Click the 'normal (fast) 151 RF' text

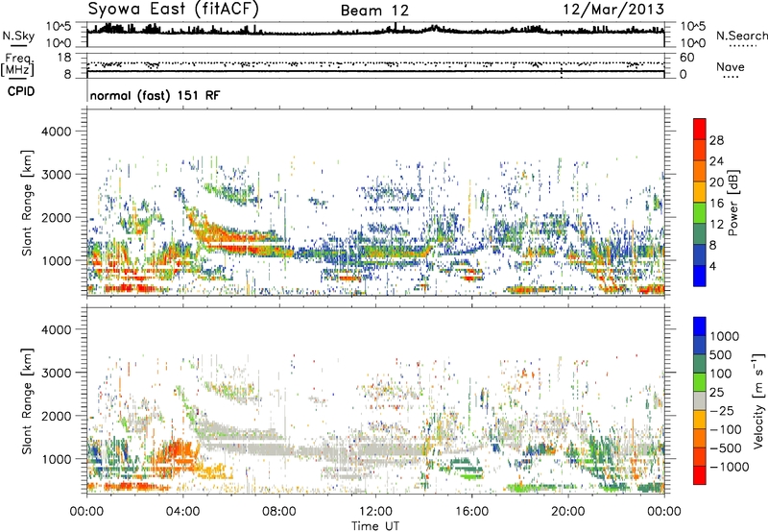(x=156, y=95)
